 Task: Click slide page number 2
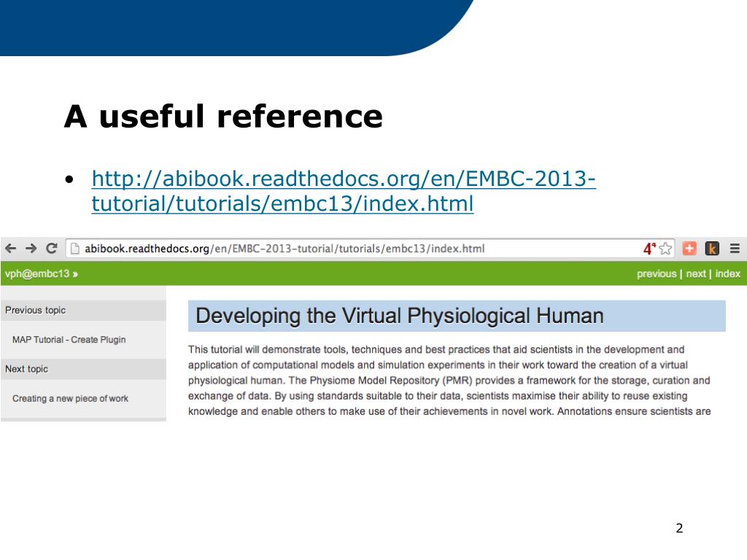679,528
